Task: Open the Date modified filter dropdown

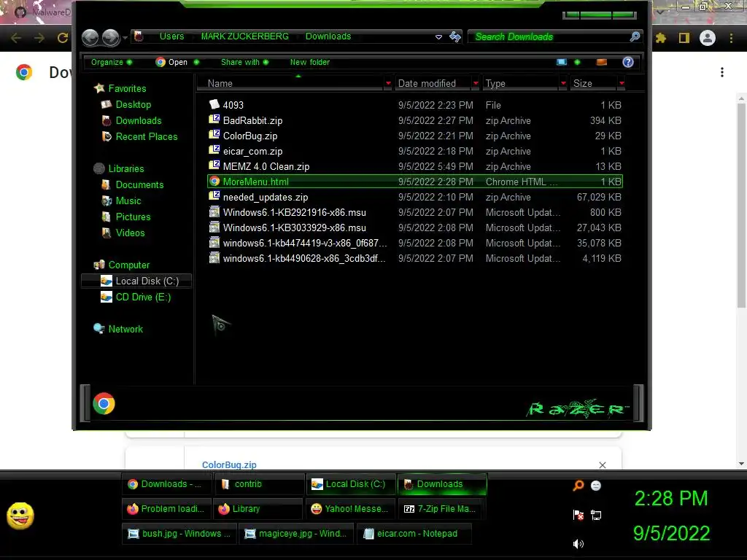Action: 476,83
